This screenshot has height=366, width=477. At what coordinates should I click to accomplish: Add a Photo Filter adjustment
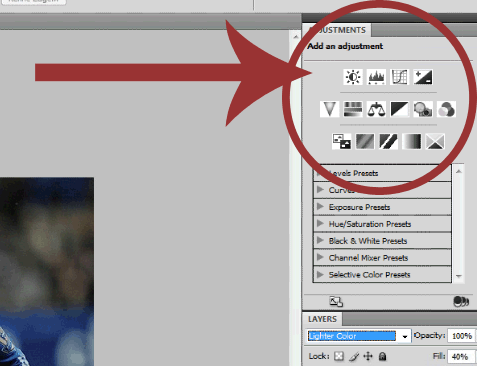tap(423, 109)
